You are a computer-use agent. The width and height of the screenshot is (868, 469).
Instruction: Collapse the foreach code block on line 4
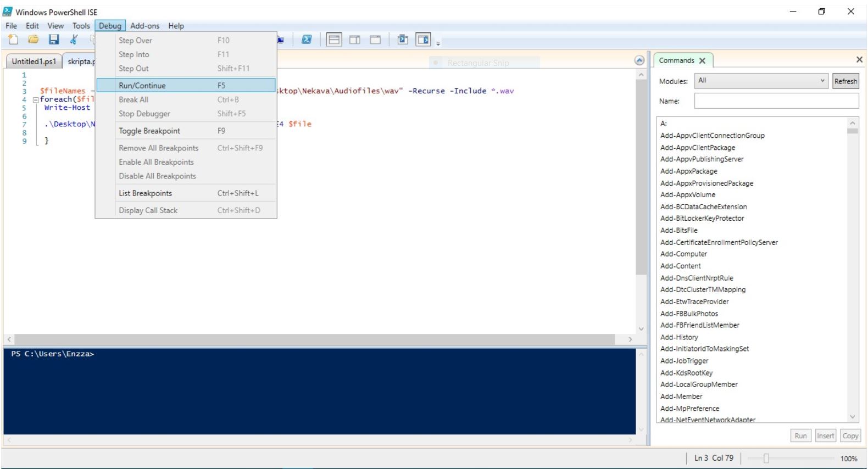tap(36, 100)
